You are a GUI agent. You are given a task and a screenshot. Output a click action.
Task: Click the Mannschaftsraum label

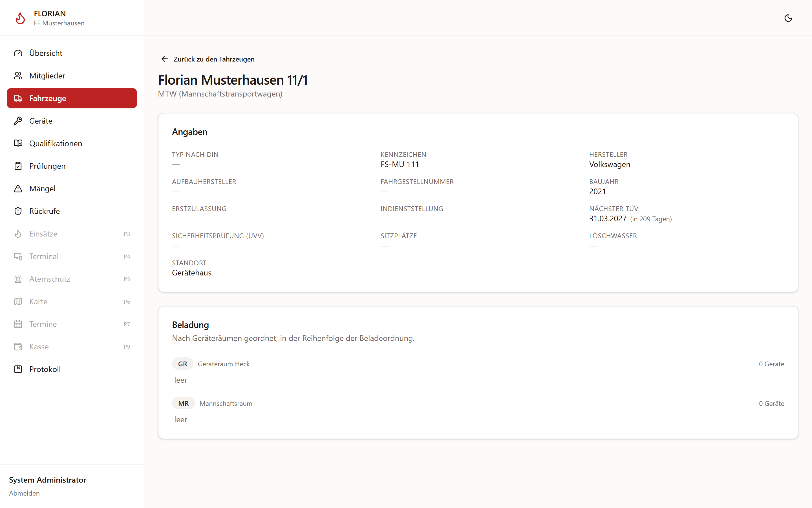226,404
